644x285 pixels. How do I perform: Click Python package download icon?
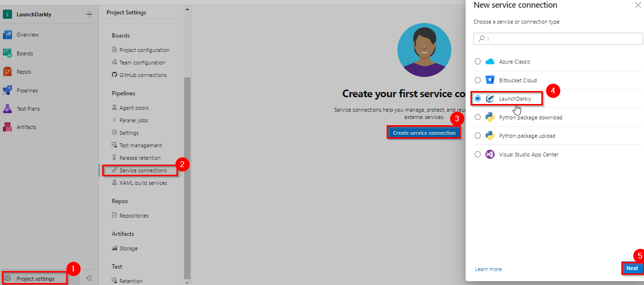[490, 117]
